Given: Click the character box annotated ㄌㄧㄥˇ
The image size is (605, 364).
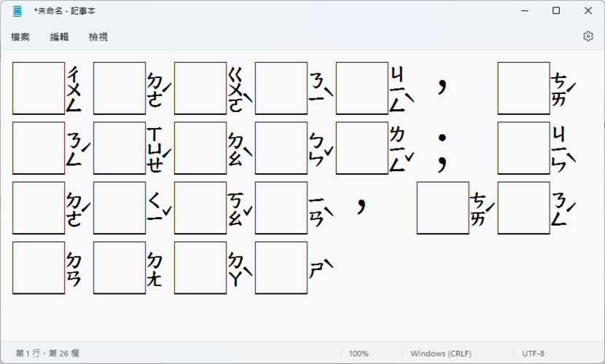Looking at the screenshot, I should click(362, 149).
